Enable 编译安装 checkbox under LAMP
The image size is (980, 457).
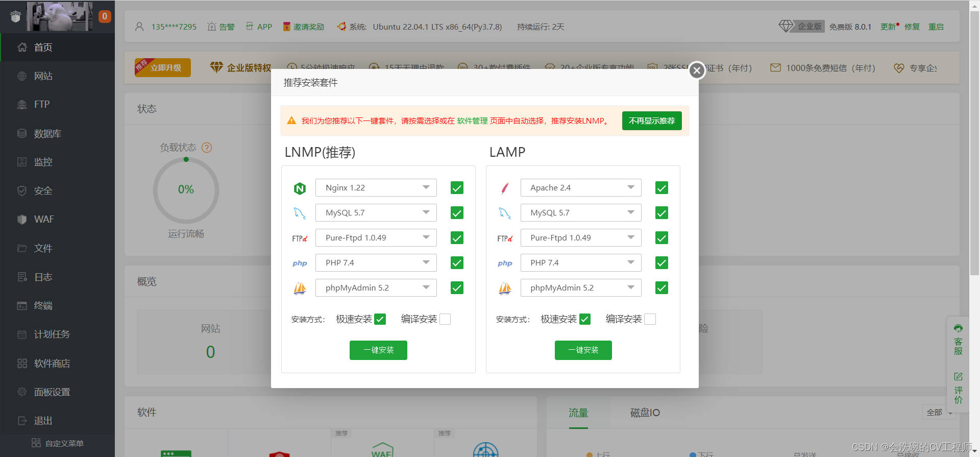pyautogui.click(x=650, y=319)
